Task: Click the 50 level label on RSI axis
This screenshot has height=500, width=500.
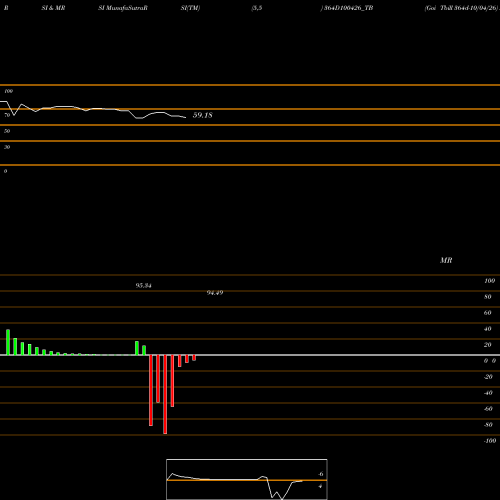Action: [x=7, y=131]
